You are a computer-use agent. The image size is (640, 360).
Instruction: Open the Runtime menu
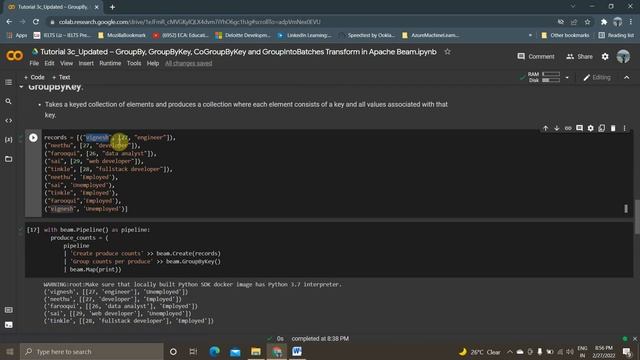[x=110, y=63]
